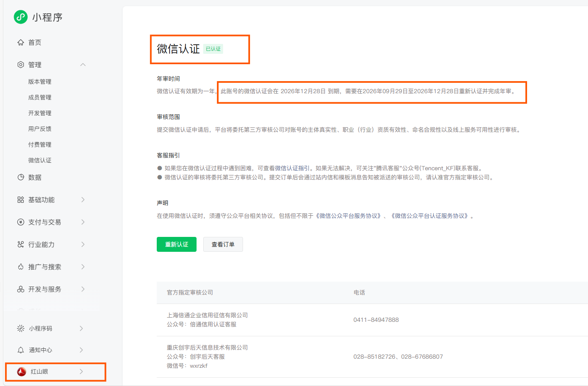Click the 已认证 status badge
The height and width of the screenshot is (386, 588).
[213, 49]
